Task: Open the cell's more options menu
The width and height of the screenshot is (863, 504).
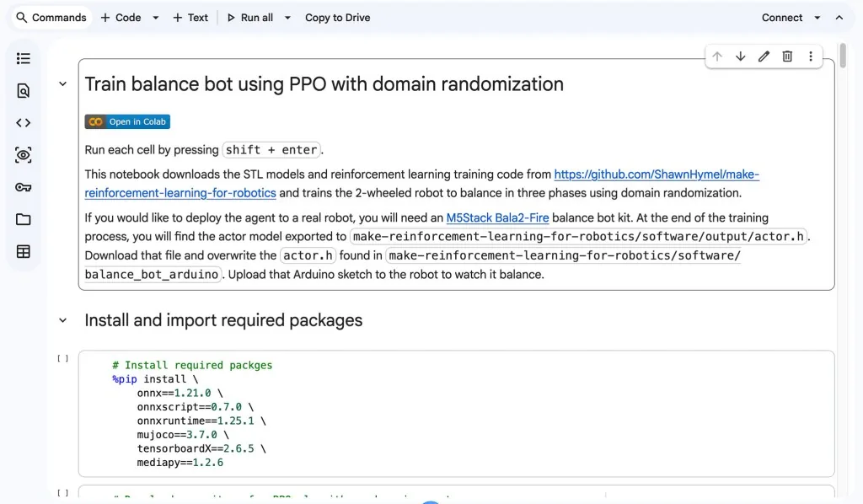Action: 811,56
